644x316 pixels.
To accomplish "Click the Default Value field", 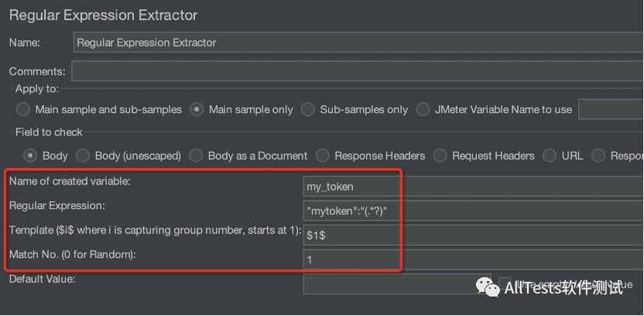I will tap(397, 284).
